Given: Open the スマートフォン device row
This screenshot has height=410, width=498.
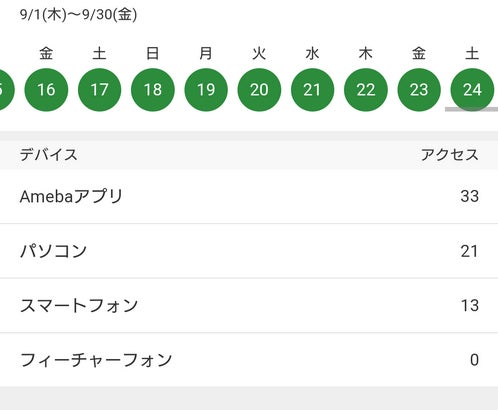Looking at the screenshot, I should click(x=249, y=305).
